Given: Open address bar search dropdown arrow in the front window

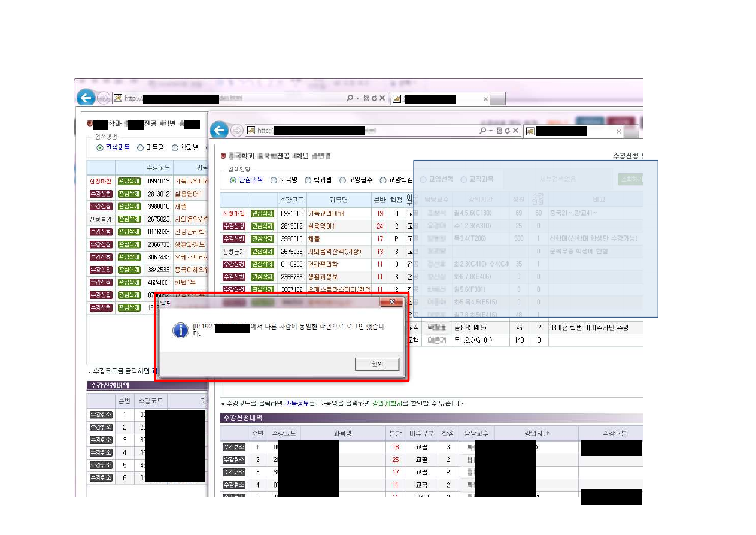Looking at the screenshot, I should click(x=491, y=131).
